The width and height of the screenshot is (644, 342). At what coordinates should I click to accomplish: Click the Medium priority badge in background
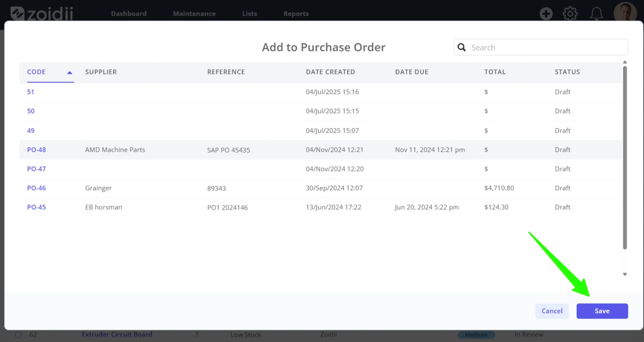tap(476, 335)
